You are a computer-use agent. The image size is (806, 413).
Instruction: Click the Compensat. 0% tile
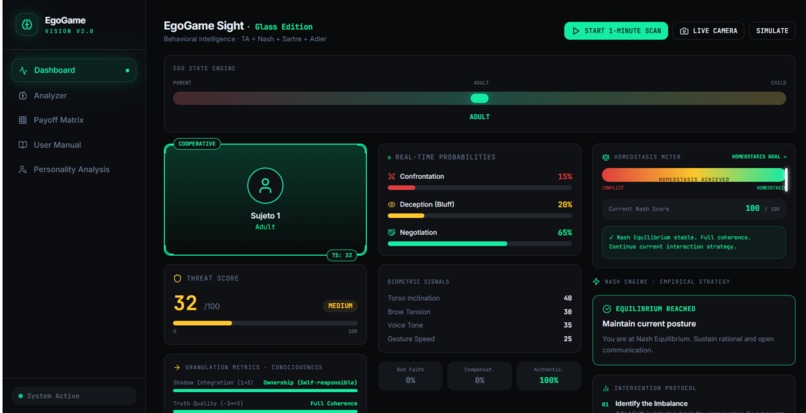pyautogui.click(x=480, y=376)
